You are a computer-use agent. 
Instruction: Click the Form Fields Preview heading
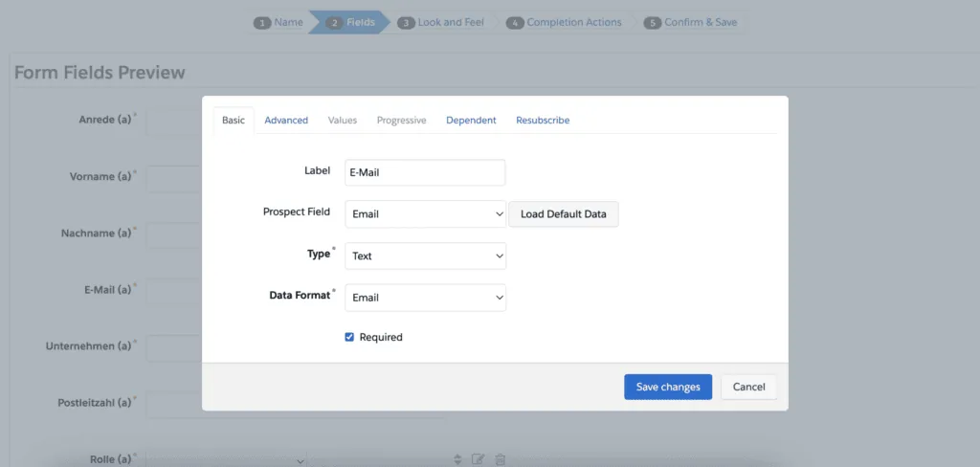(100, 73)
